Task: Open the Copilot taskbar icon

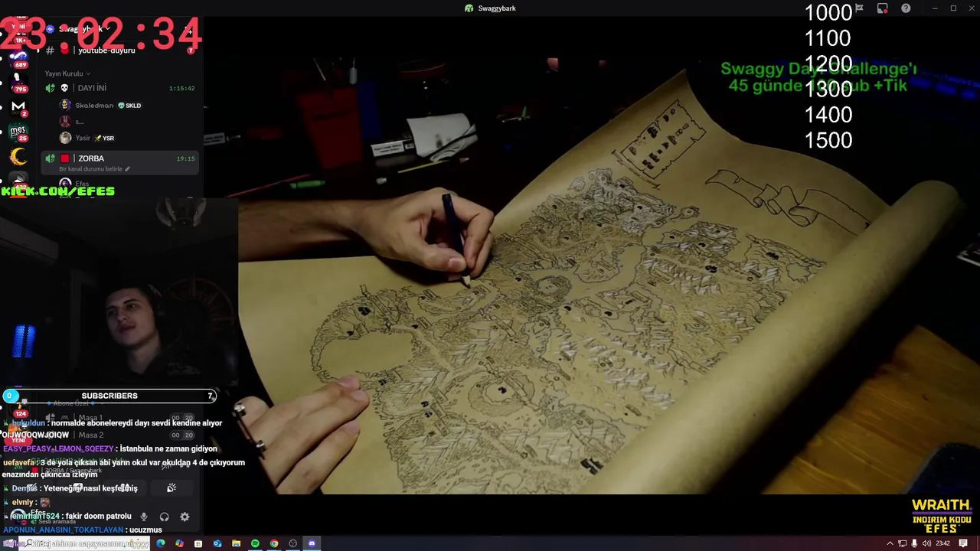Action: click(x=179, y=543)
